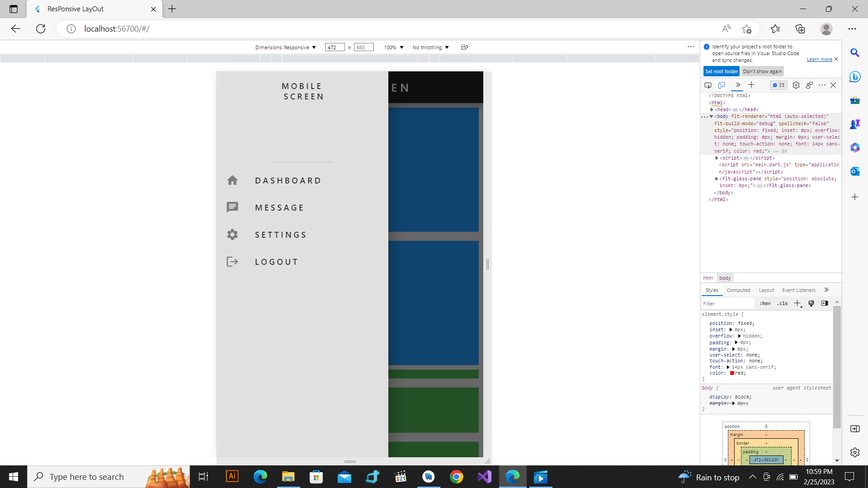Viewport: 868px width, 488px height.
Task: Toggle the device emulation icon in DevTools
Action: pyautogui.click(x=722, y=85)
